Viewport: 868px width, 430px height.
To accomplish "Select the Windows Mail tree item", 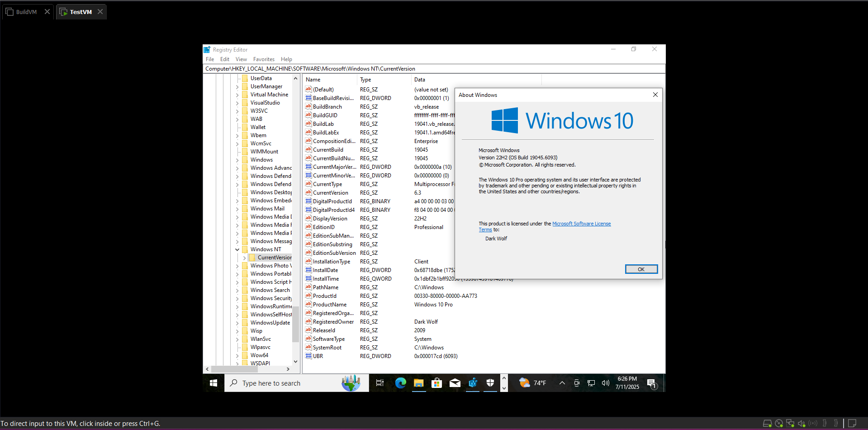I will click(x=267, y=209).
